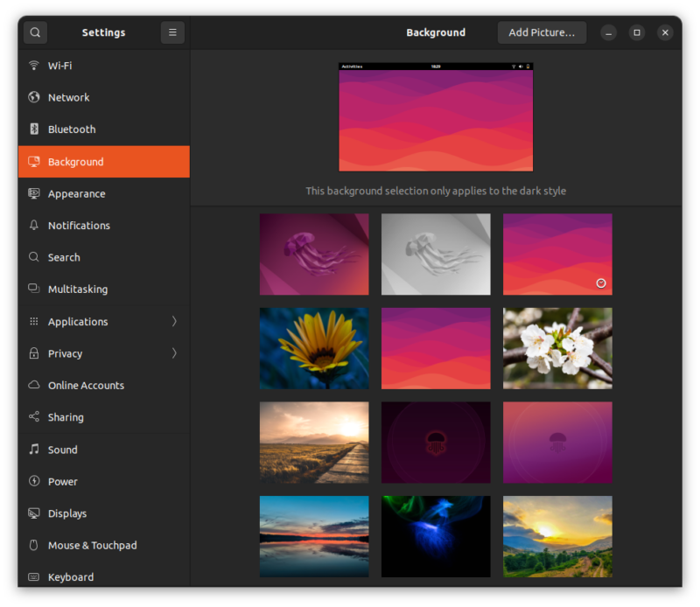Select the grey jellyfish wallpaper
Viewport: 700px width, 607px height.
pyautogui.click(x=436, y=254)
